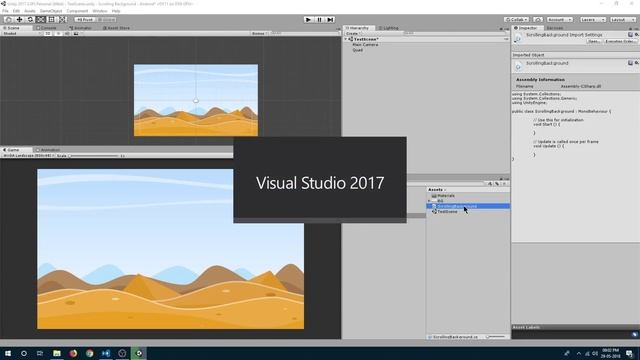Open Visual Studio from the taskbar

[106, 353]
